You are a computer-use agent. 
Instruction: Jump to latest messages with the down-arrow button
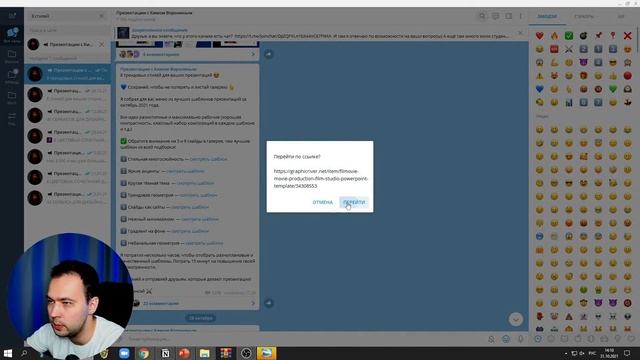pyautogui.click(x=516, y=319)
